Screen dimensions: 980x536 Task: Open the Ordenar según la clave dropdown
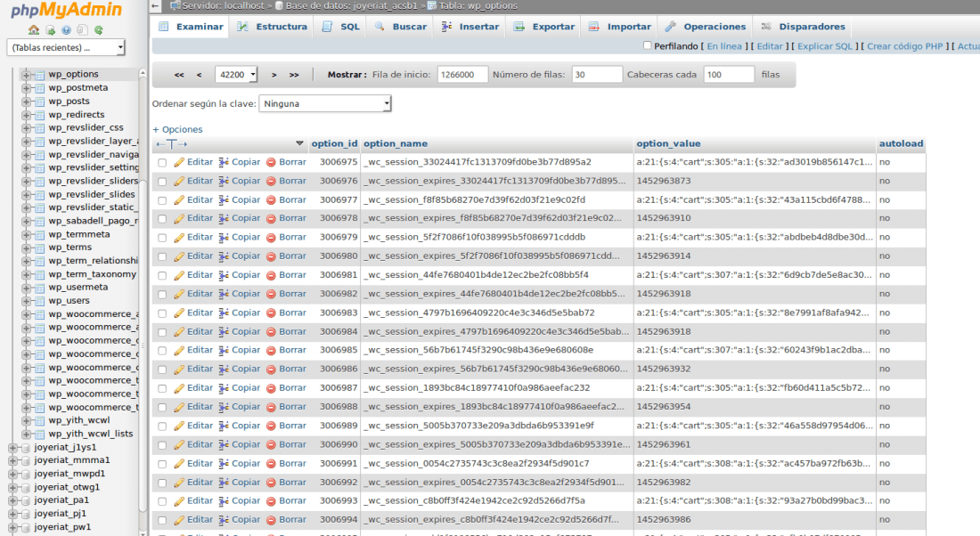(325, 103)
